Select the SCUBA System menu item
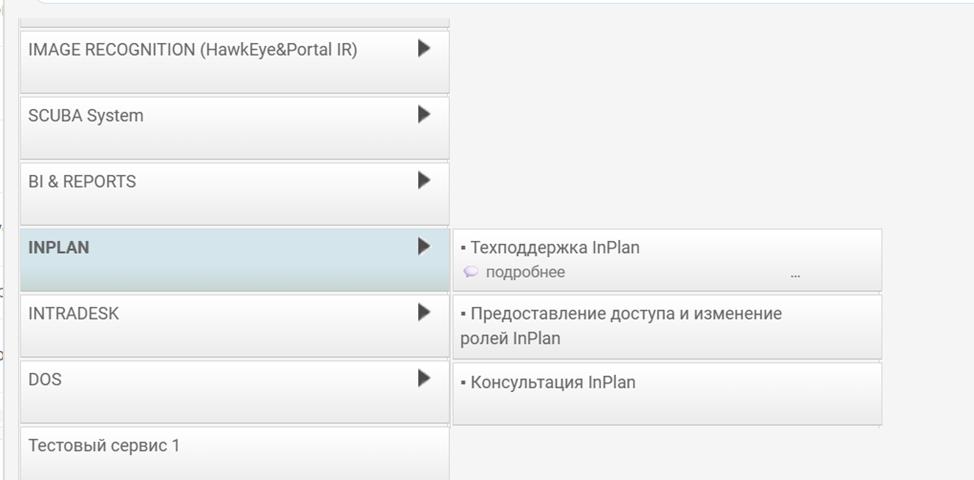The height and width of the screenshot is (480, 974). tap(86, 116)
